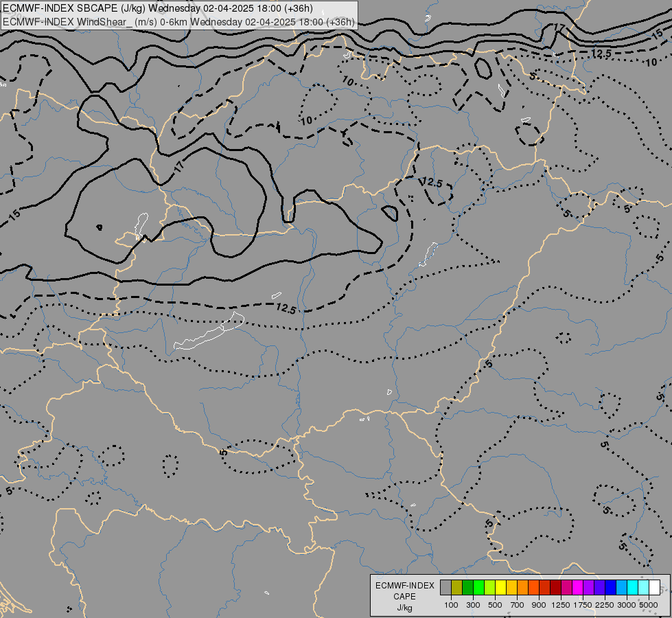Click the 1750 legend scale value
672x618 pixels.
point(583,605)
